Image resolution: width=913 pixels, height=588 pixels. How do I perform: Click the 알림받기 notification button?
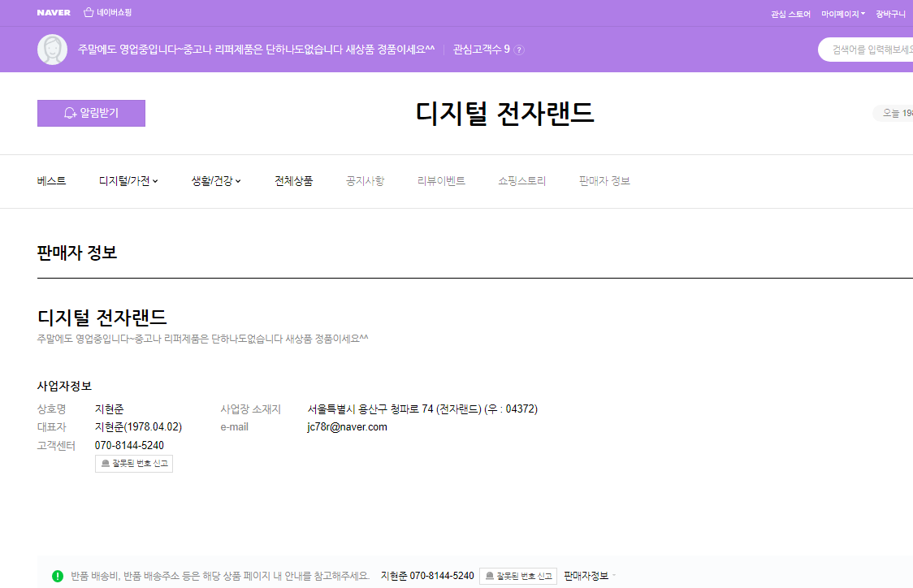[92, 113]
